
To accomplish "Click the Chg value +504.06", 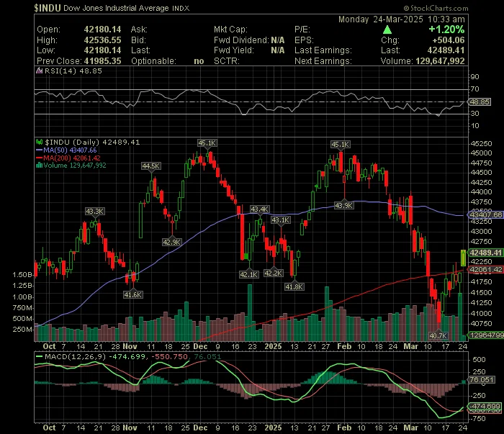I will [449, 40].
